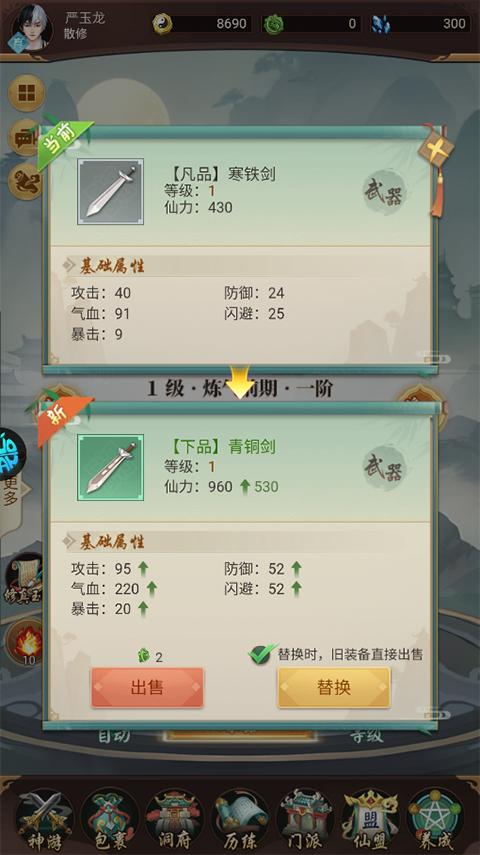Expand the 更多 side panel
Screen dimensions: 480x855
tap(12, 491)
